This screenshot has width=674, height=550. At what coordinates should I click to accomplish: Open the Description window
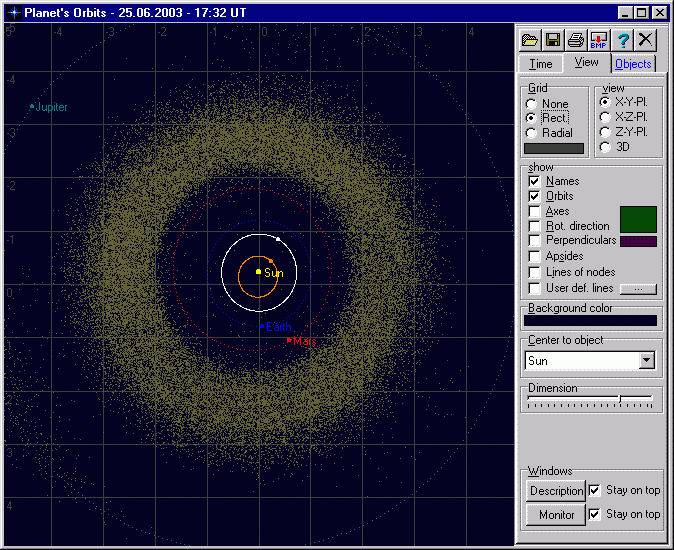(x=556, y=491)
